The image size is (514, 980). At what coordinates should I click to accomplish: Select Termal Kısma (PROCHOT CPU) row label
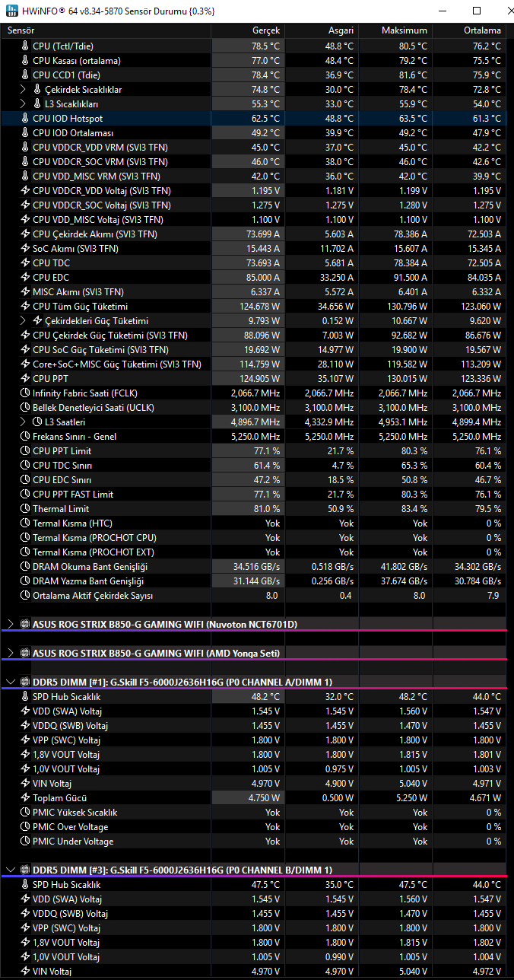(95, 537)
